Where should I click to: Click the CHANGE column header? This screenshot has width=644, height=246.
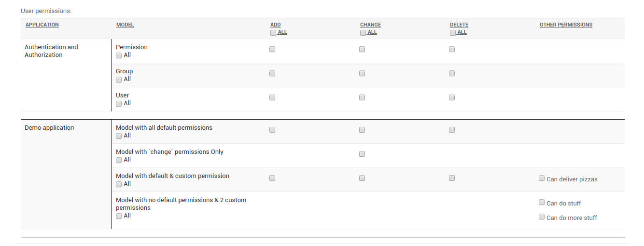point(370,25)
